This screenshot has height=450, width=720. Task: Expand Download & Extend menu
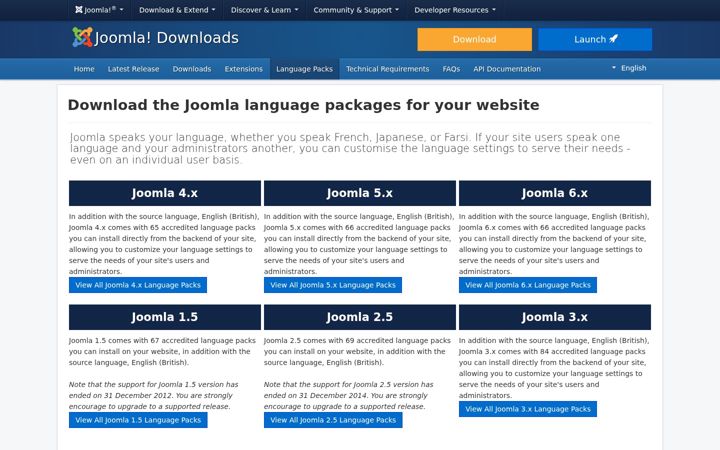click(x=177, y=10)
